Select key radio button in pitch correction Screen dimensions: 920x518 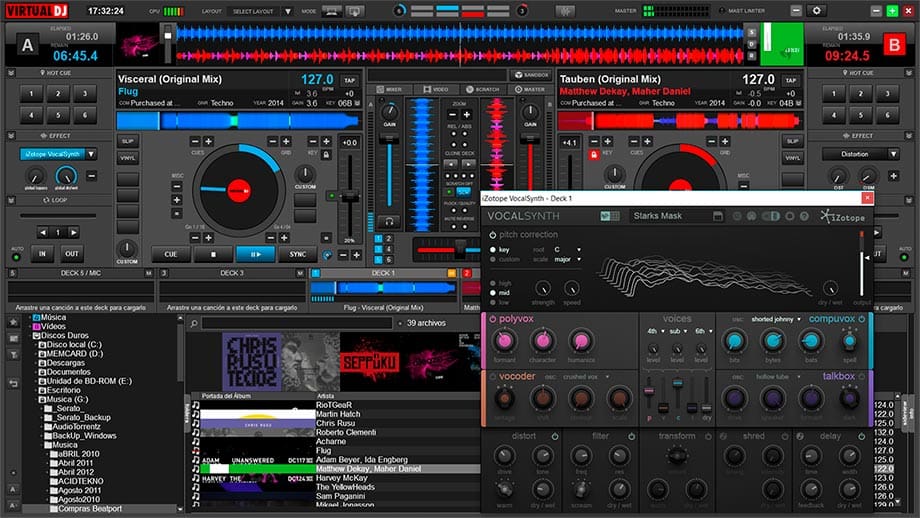493,250
